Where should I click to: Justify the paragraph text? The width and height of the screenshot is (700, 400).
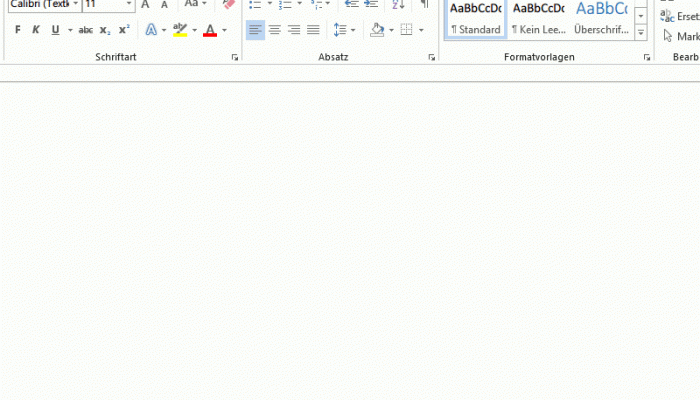(x=313, y=30)
